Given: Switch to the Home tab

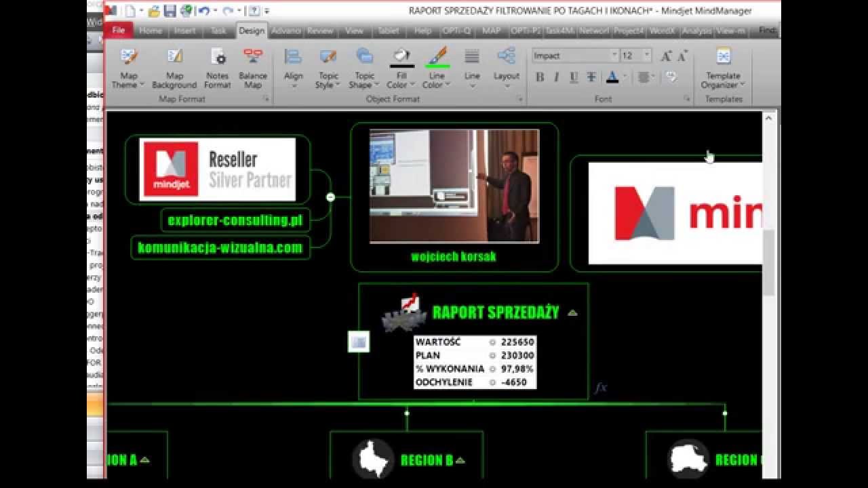Looking at the screenshot, I should [151, 30].
